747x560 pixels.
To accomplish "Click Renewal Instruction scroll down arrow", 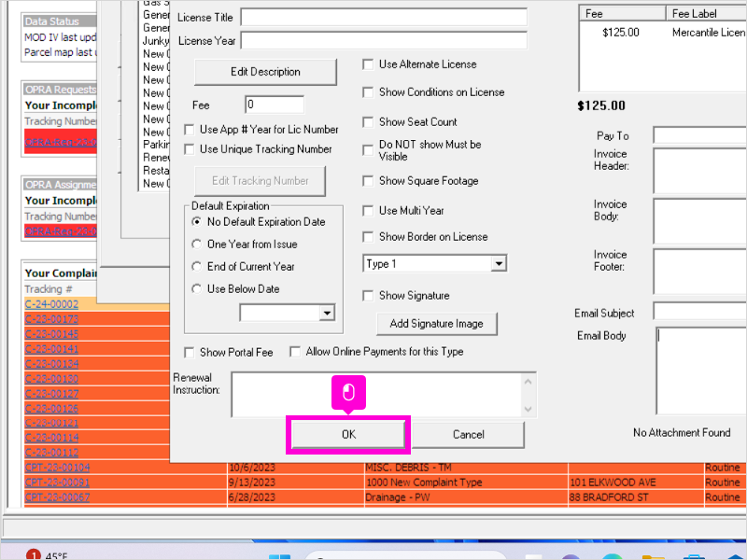I will click(528, 409).
